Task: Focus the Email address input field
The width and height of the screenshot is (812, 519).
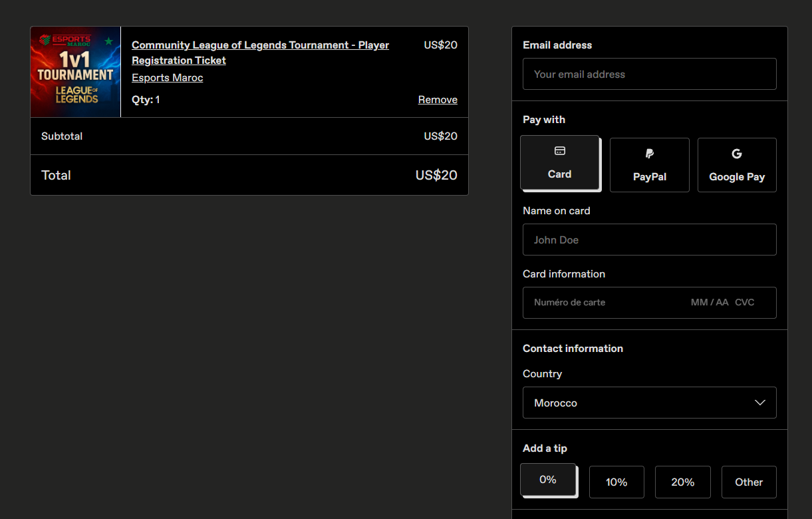Action: tap(650, 74)
